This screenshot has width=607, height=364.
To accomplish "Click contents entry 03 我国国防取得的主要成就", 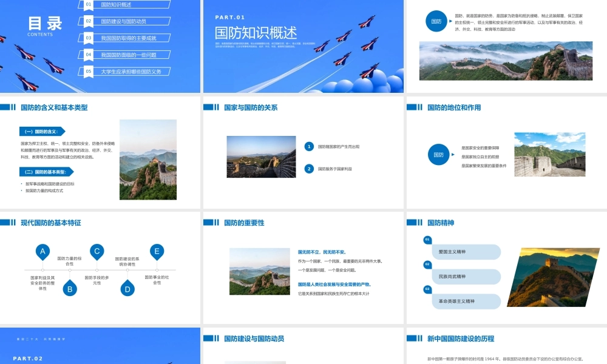I will (x=124, y=38).
